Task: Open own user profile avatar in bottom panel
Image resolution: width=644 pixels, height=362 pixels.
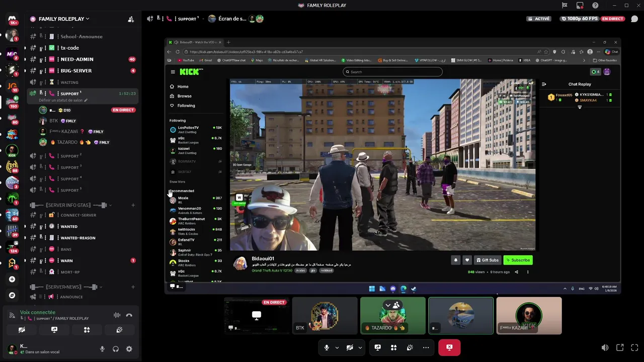Action: click(12, 349)
